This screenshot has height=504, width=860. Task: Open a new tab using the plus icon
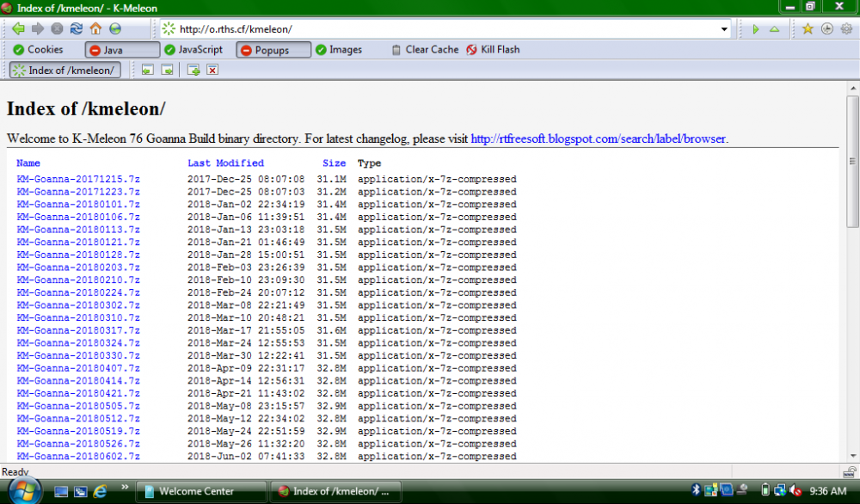[x=193, y=70]
